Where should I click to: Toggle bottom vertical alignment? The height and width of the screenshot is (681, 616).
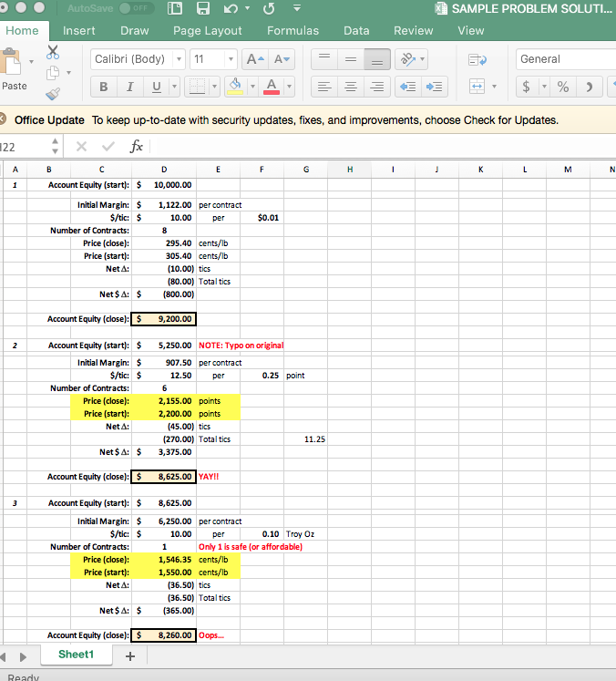(x=377, y=59)
